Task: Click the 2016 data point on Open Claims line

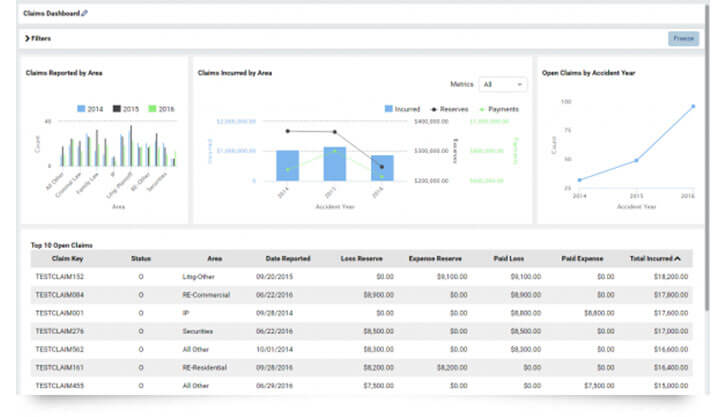Action: tap(693, 106)
